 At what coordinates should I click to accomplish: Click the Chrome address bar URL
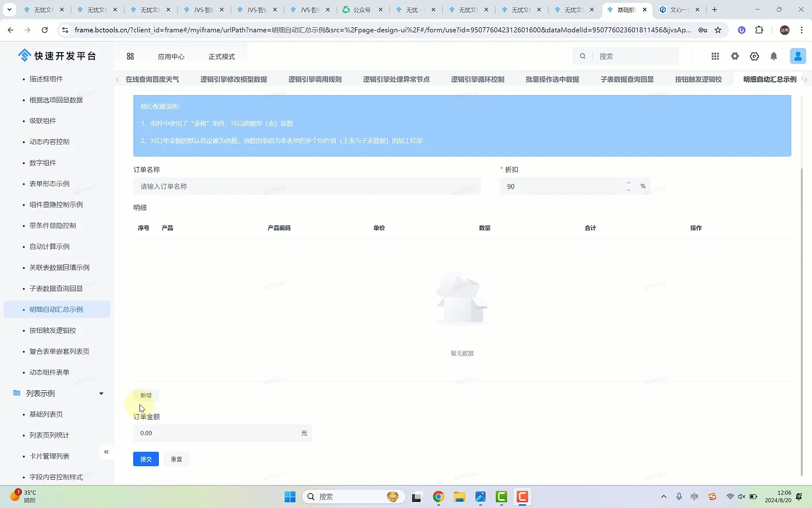pyautogui.click(x=383, y=30)
